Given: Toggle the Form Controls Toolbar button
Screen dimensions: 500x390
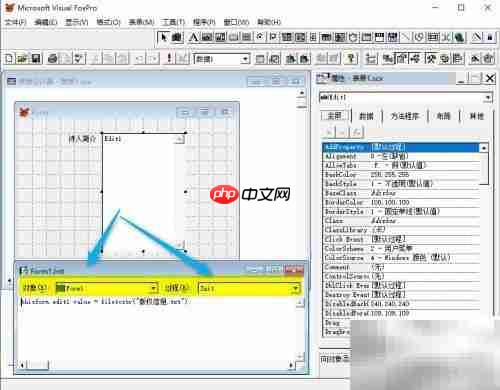Looking at the screenshot, I should pyautogui.click(x=430, y=59).
